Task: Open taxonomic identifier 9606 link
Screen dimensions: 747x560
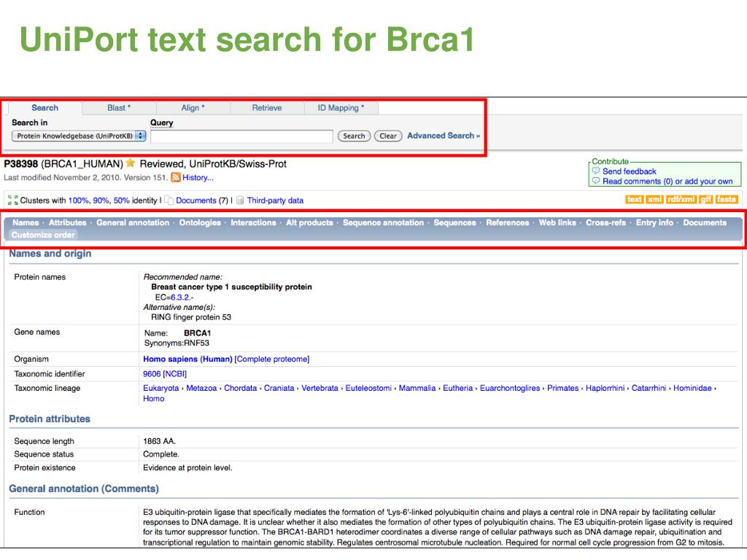Action: tap(152, 374)
